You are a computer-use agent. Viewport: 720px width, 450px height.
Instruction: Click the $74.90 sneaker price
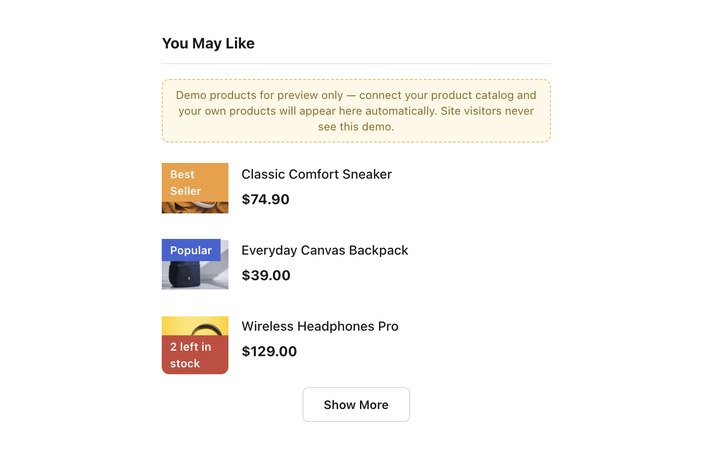[265, 199]
